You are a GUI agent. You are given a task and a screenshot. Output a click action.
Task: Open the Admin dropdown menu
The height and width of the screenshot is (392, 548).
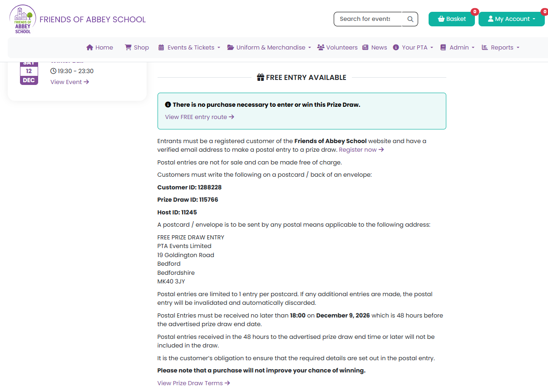(x=457, y=47)
